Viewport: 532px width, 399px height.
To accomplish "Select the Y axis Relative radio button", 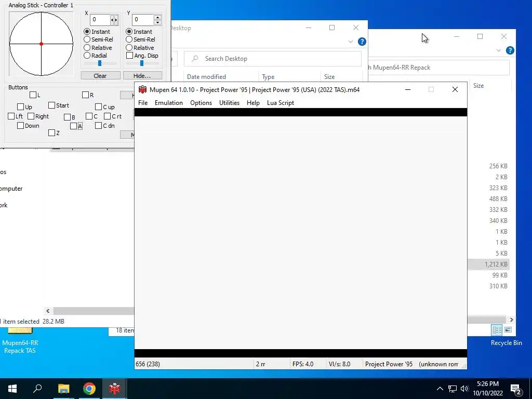I will 129,47.
